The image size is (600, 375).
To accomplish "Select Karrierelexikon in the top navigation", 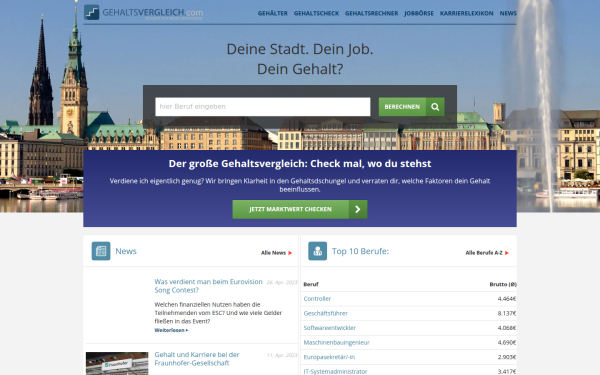I will (x=466, y=13).
